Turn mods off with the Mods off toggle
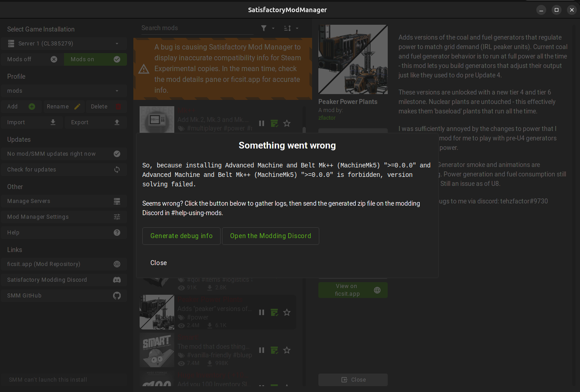 click(32, 59)
